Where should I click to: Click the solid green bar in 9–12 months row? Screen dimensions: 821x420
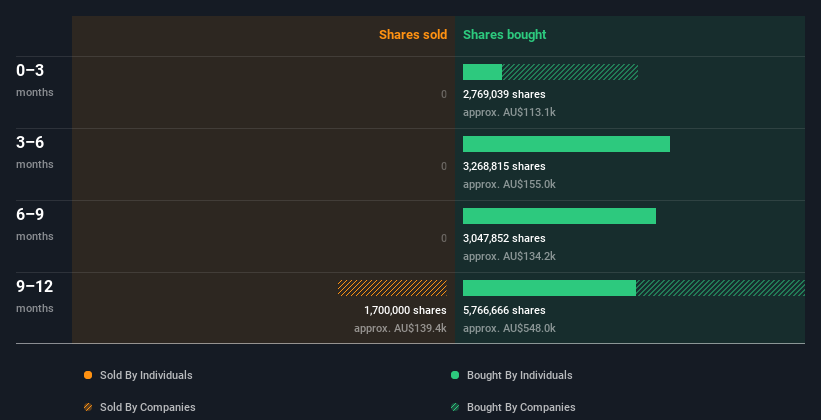[x=549, y=288]
